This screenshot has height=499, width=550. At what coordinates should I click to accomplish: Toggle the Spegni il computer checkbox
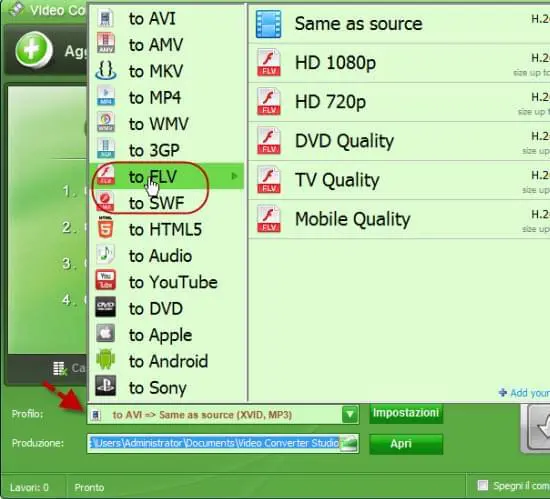coord(483,485)
